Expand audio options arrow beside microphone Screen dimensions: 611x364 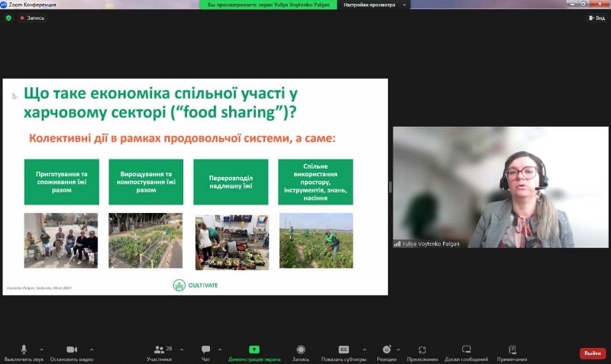click(x=41, y=349)
